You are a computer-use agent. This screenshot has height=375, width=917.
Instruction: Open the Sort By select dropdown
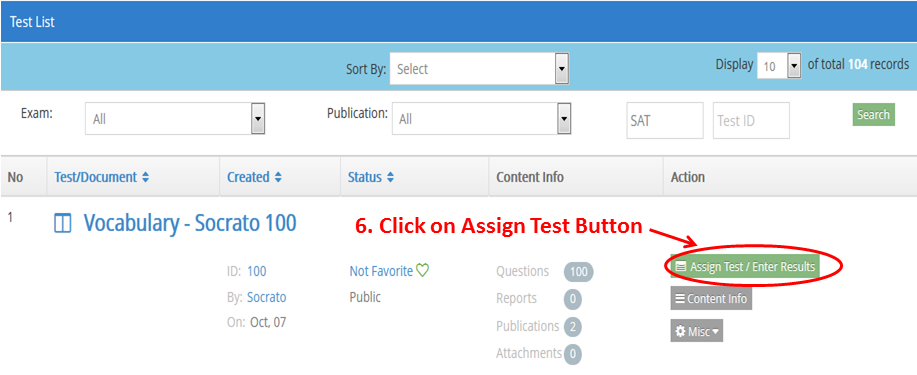click(x=480, y=68)
